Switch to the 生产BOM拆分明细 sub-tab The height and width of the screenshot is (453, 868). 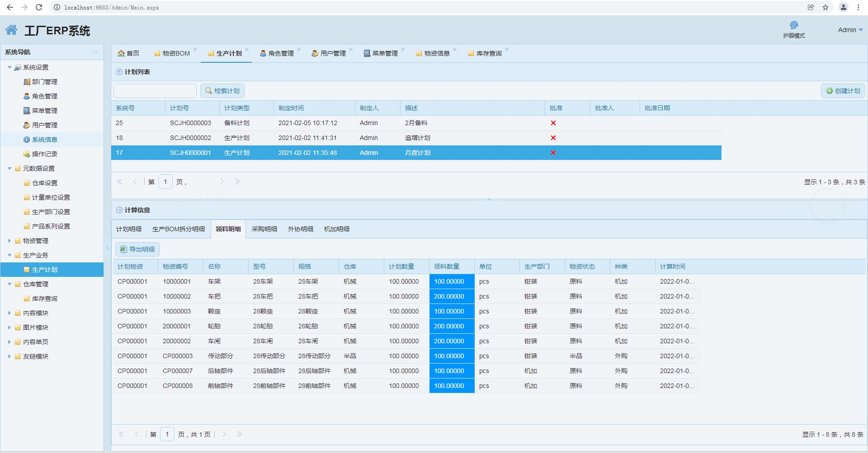(x=179, y=229)
